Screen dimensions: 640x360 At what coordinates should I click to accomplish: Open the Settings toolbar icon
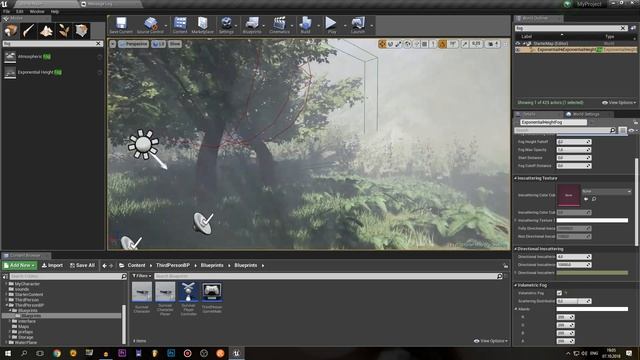[x=226, y=24]
